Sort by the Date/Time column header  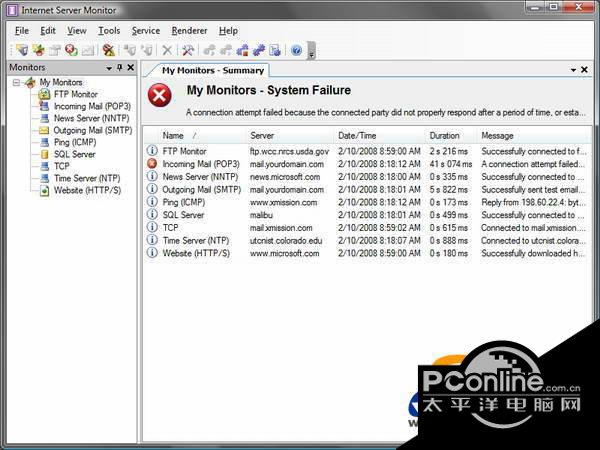[380, 135]
